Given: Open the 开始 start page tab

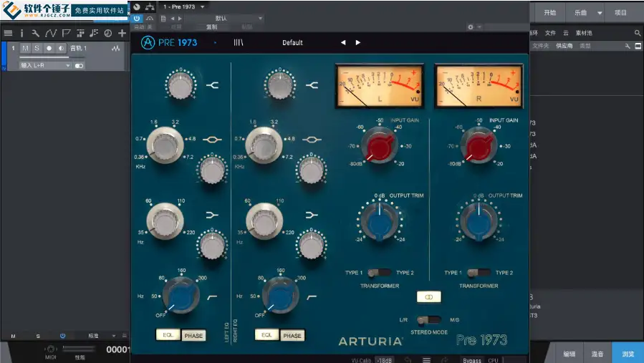Looking at the screenshot, I should [550, 13].
